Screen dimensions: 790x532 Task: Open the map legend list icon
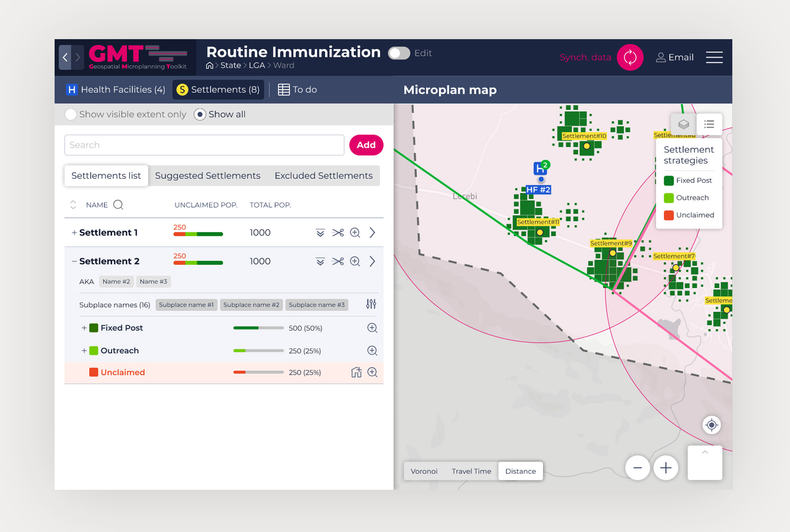point(709,125)
